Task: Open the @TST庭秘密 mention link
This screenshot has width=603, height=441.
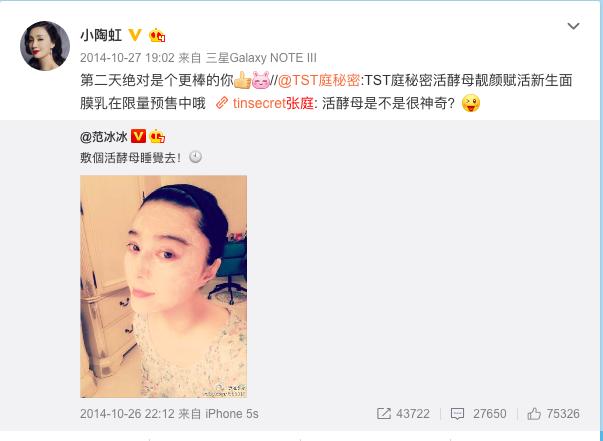Action: 319,81
